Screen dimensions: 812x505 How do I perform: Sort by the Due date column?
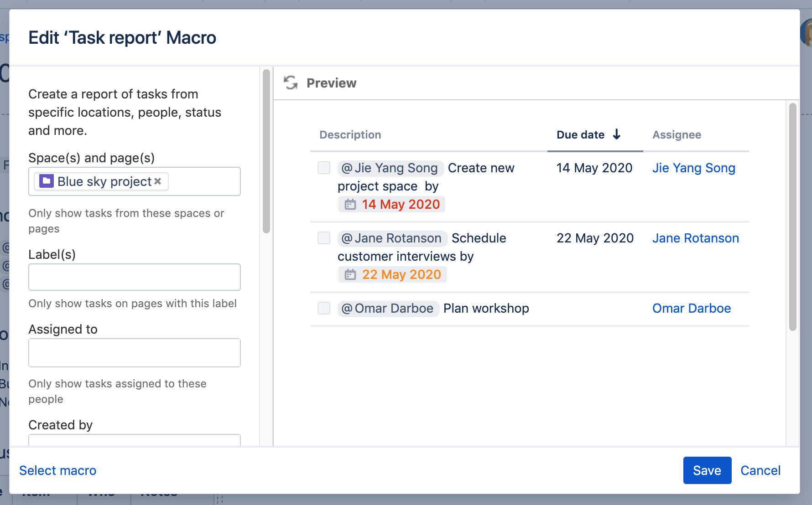(x=580, y=135)
